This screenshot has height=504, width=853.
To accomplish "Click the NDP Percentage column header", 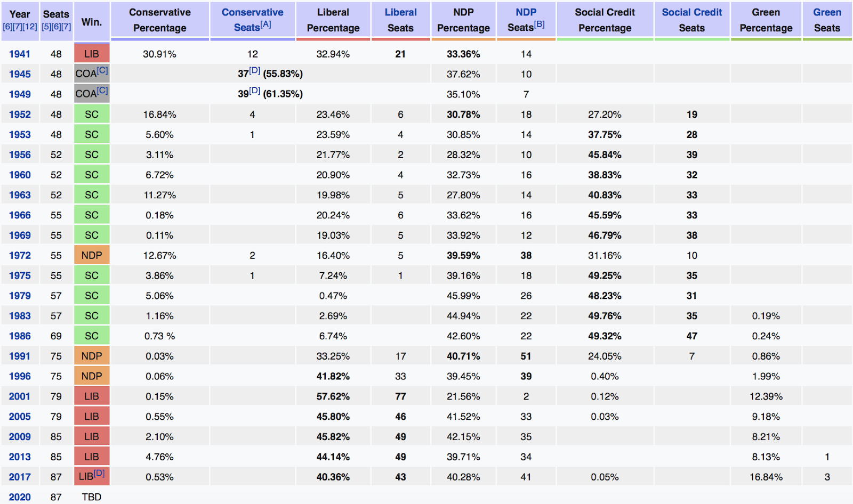I will pyautogui.click(x=463, y=20).
